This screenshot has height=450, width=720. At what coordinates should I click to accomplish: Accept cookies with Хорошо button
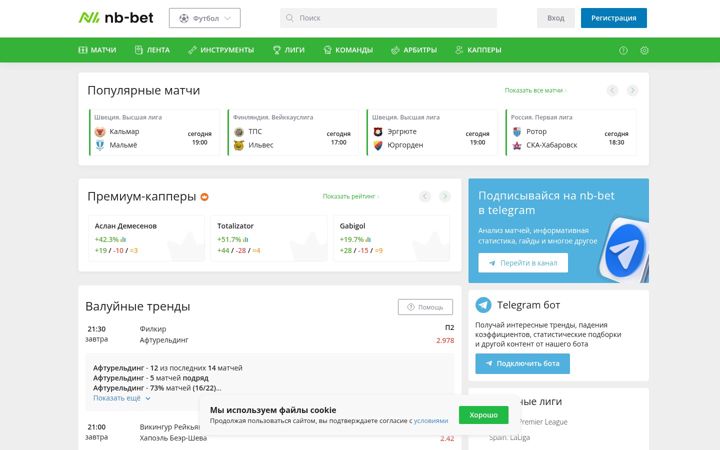point(484,415)
